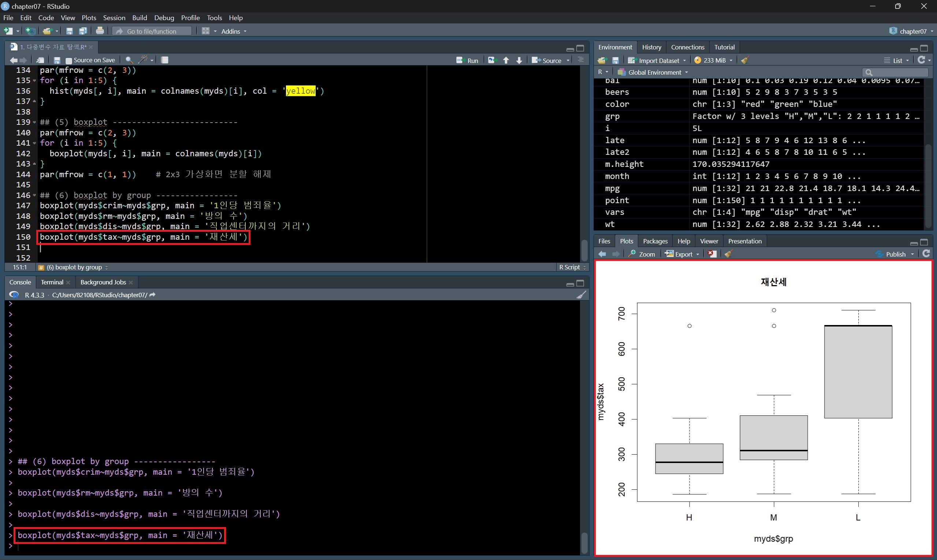Click the clear console broom icon
The image size is (937, 560).
(x=581, y=295)
